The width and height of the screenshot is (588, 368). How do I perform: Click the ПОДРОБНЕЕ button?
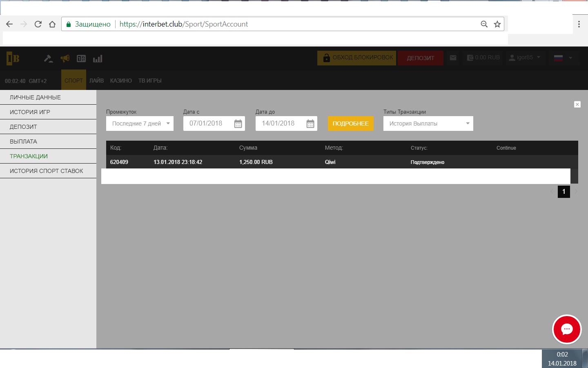[350, 123]
